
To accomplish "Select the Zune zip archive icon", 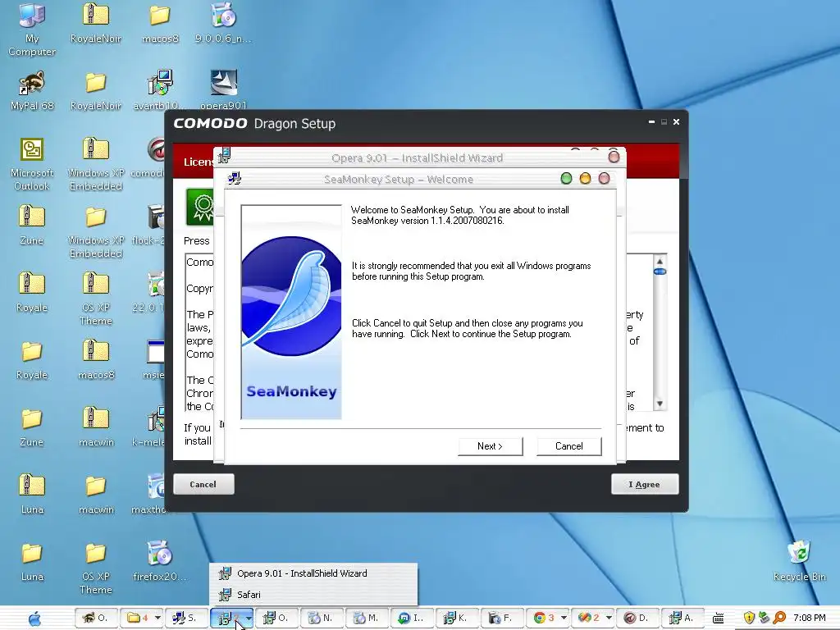I will [x=32, y=225].
